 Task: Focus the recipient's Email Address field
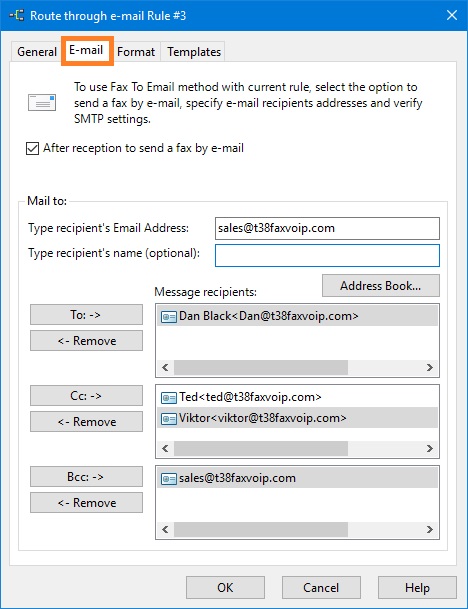327,228
